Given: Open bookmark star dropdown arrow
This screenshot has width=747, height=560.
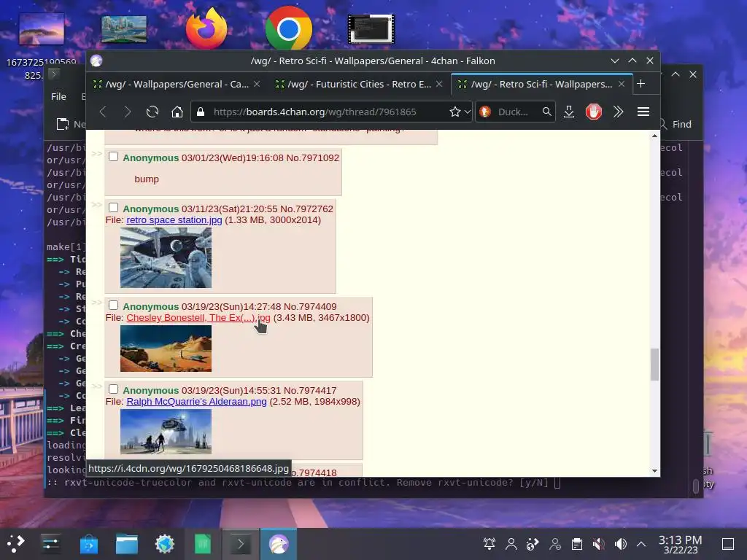Looking at the screenshot, I should (x=468, y=112).
